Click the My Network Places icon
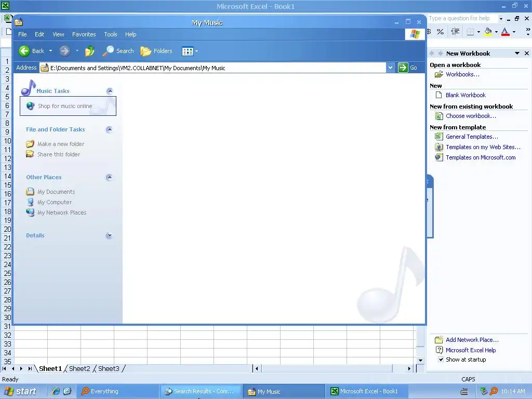532x399 pixels. point(30,212)
